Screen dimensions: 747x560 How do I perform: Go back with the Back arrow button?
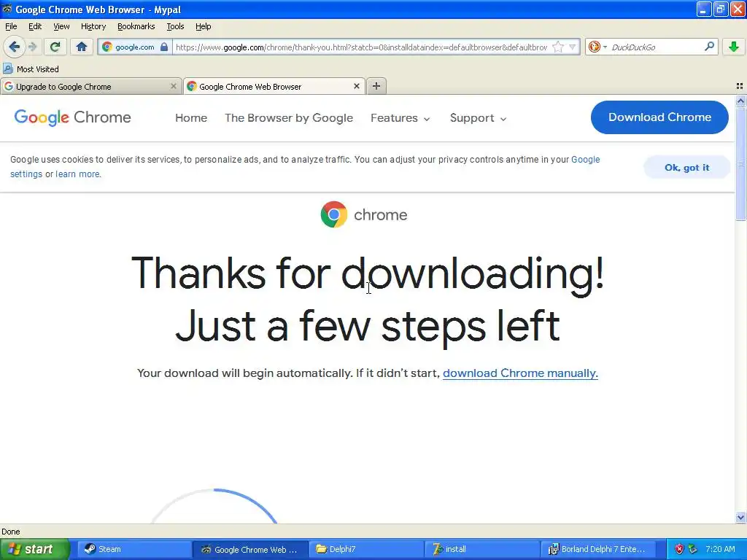pyautogui.click(x=14, y=47)
